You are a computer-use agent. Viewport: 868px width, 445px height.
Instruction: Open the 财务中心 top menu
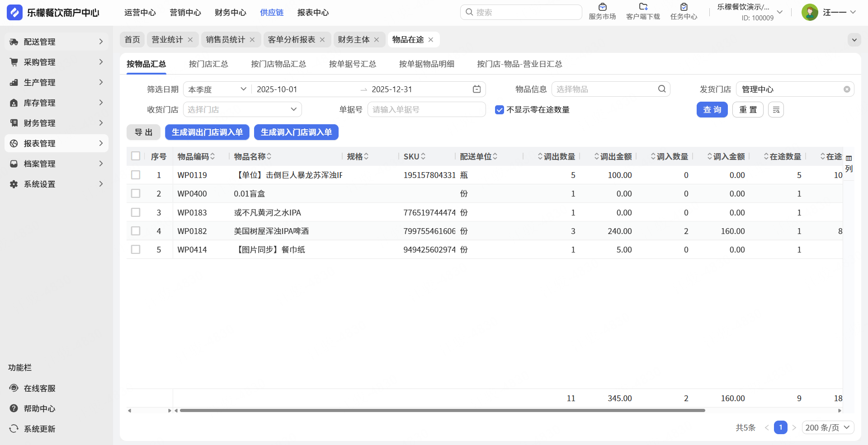tap(230, 13)
